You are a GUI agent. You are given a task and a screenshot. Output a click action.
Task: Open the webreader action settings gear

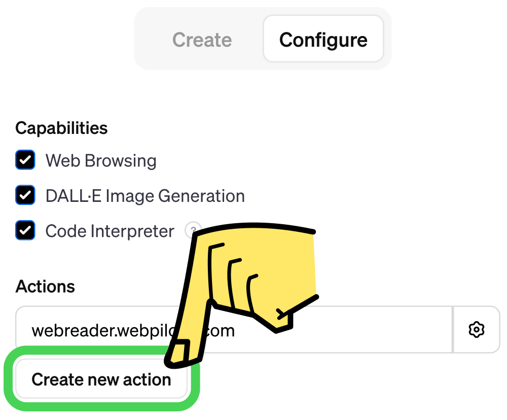[x=476, y=330]
